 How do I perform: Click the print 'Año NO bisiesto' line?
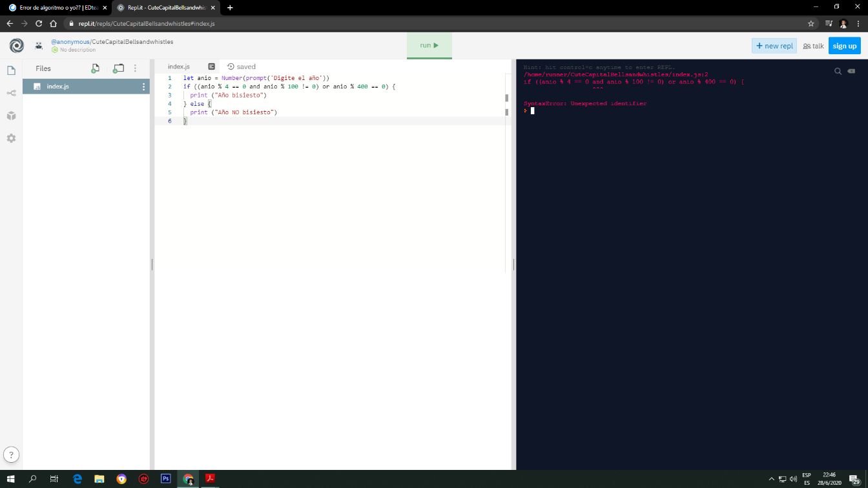pos(233,112)
